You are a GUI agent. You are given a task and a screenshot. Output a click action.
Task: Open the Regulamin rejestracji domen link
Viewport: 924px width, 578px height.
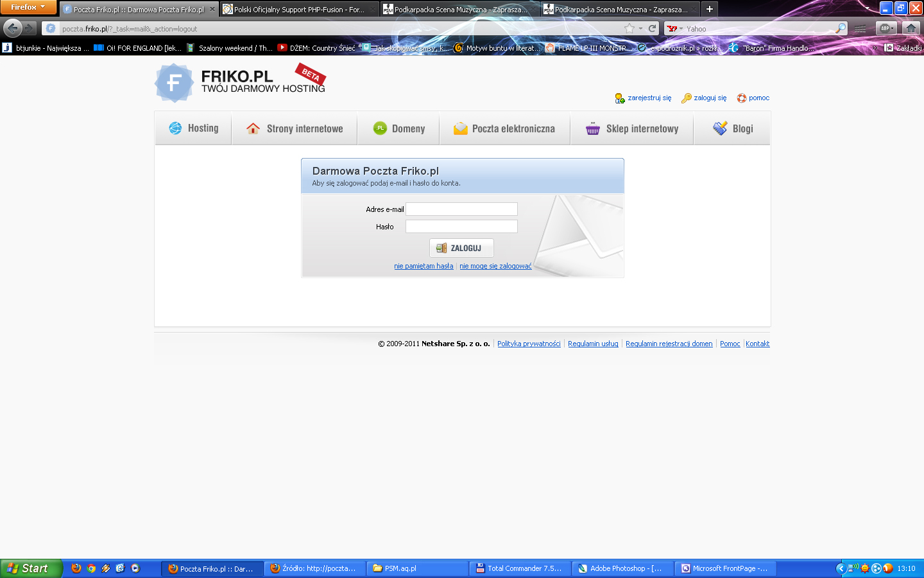coord(669,344)
